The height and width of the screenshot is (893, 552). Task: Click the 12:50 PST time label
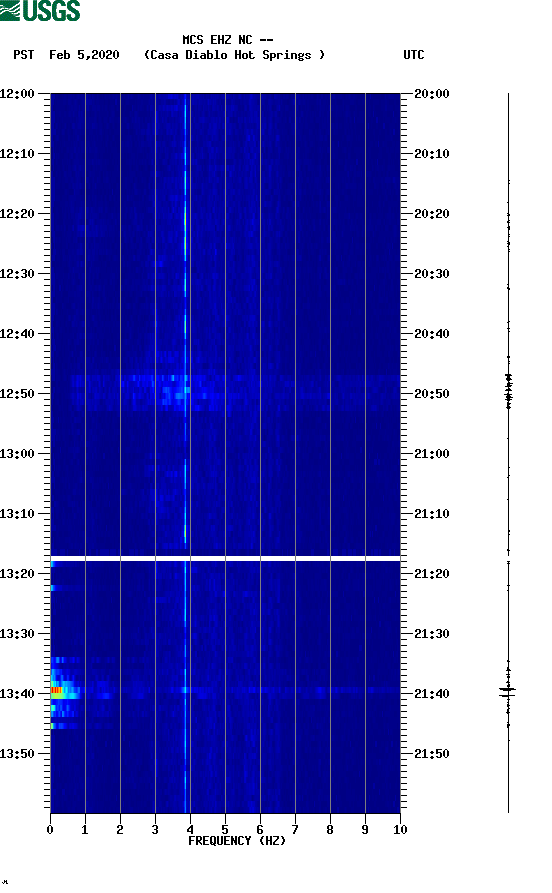[17, 394]
